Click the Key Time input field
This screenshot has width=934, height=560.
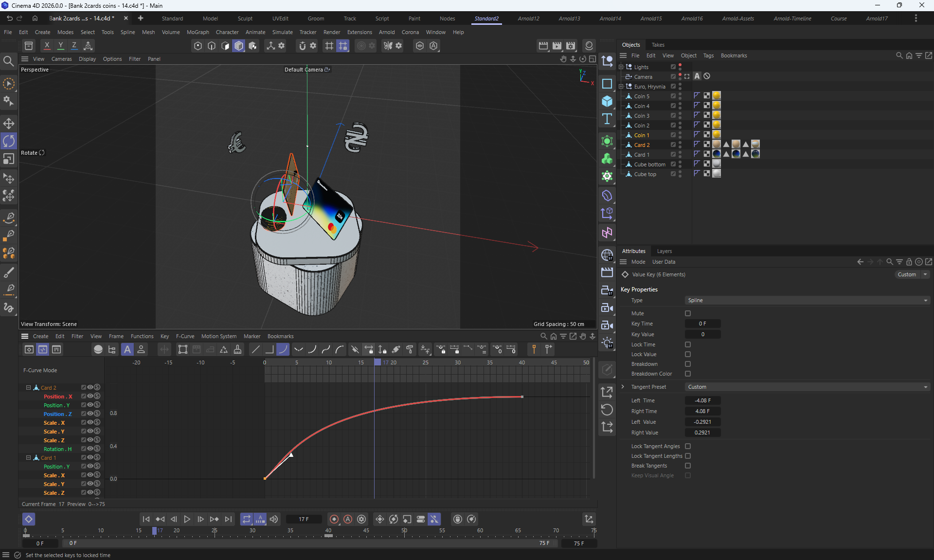702,324
